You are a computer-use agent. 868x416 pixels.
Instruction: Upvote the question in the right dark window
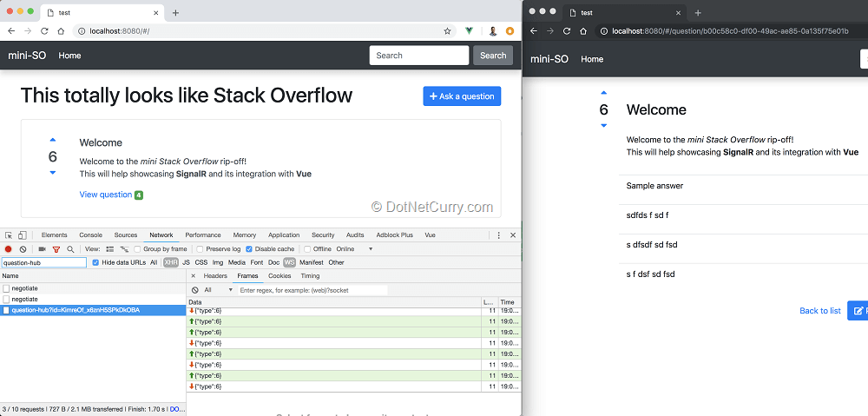(x=603, y=93)
